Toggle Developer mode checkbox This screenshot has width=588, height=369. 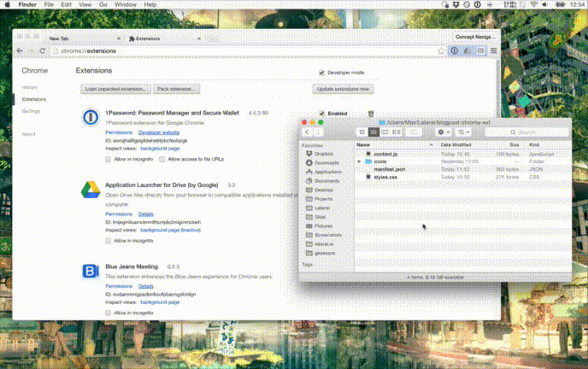tap(321, 73)
